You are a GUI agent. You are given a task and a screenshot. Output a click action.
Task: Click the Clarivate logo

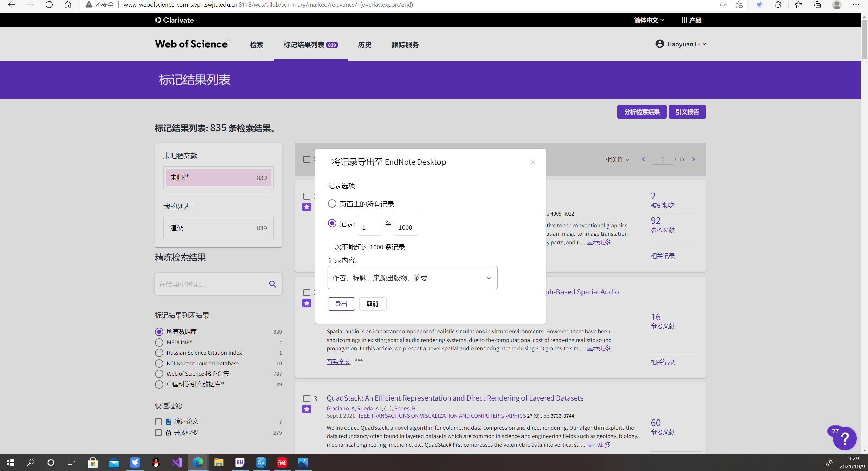(x=174, y=20)
